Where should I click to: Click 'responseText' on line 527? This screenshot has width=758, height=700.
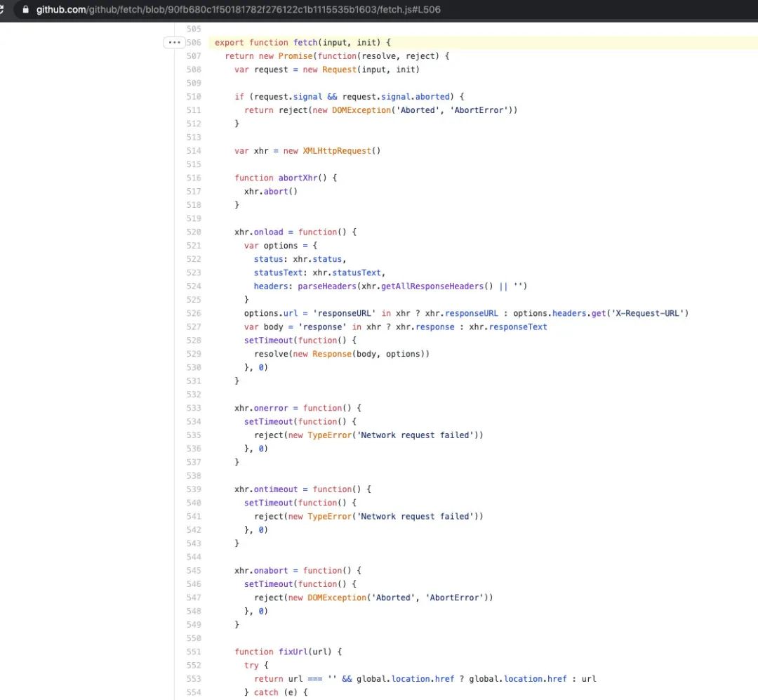(518, 327)
